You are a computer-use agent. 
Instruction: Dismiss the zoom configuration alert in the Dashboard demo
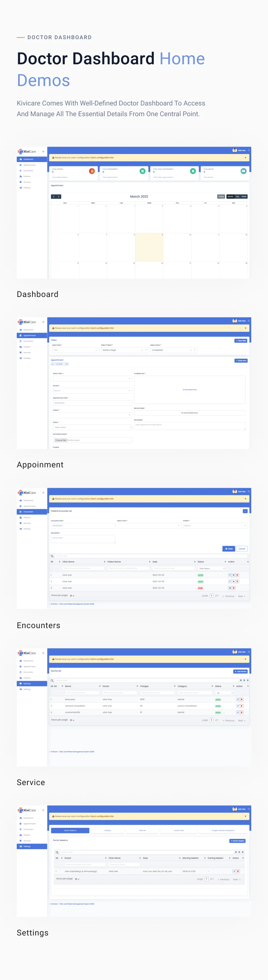[245, 157]
